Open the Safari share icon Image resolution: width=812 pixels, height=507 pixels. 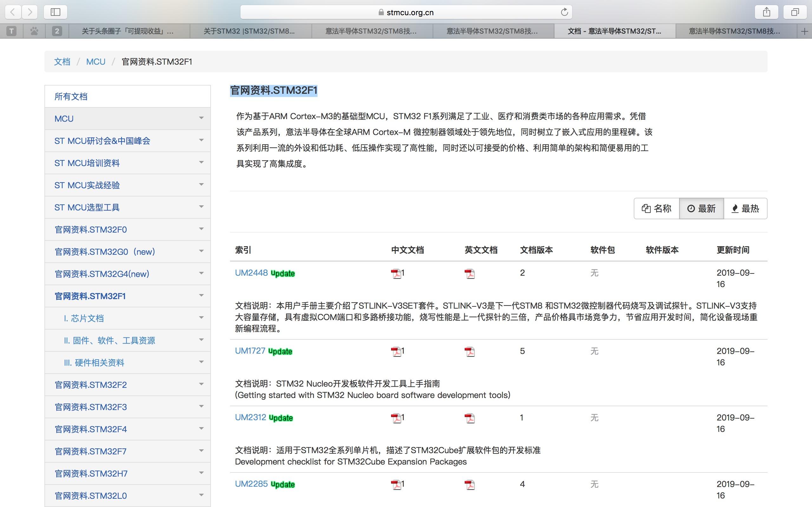tap(766, 12)
